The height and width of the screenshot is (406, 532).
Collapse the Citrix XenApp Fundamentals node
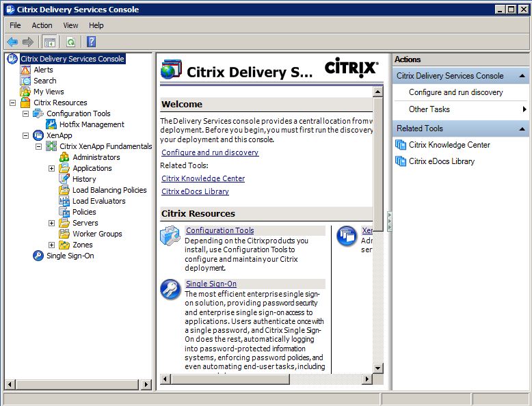39,146
